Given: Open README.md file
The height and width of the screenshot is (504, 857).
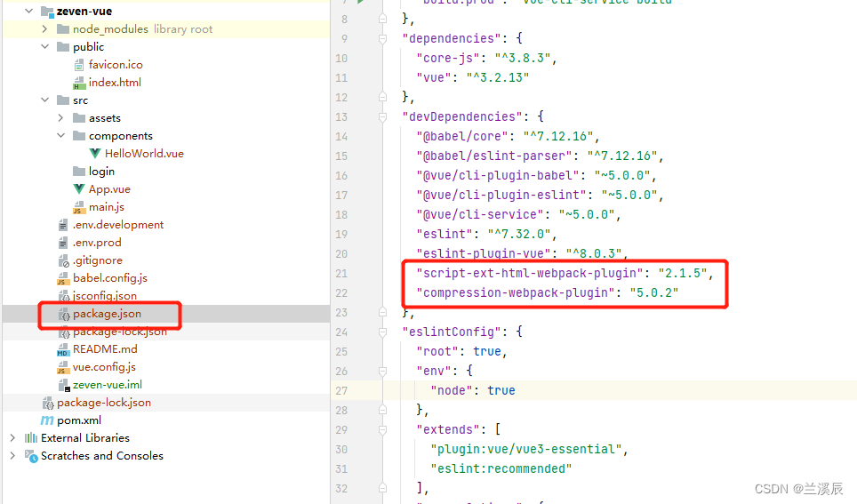Looking at the screenshot, I should click(x=105, y=349).
